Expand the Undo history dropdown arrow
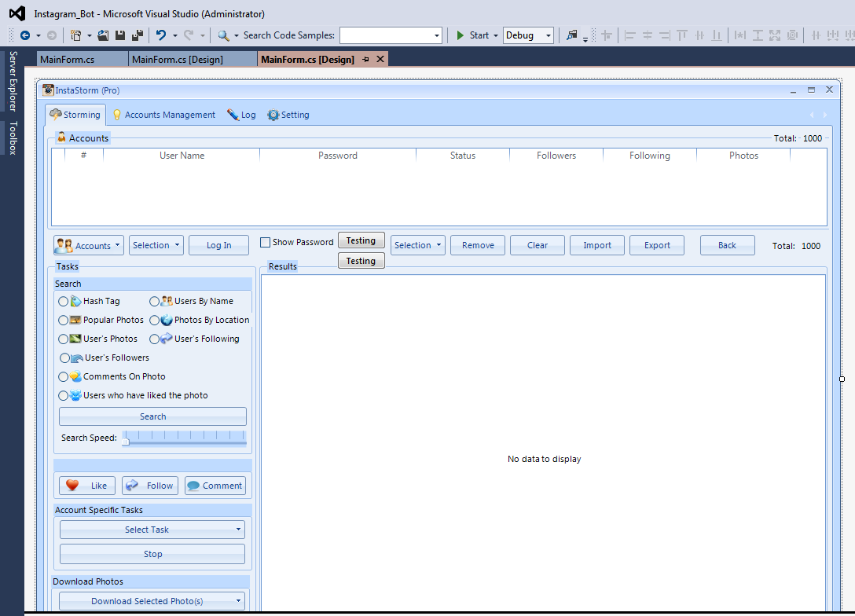This screenshot has width=855, height=616. click(175, 35)
